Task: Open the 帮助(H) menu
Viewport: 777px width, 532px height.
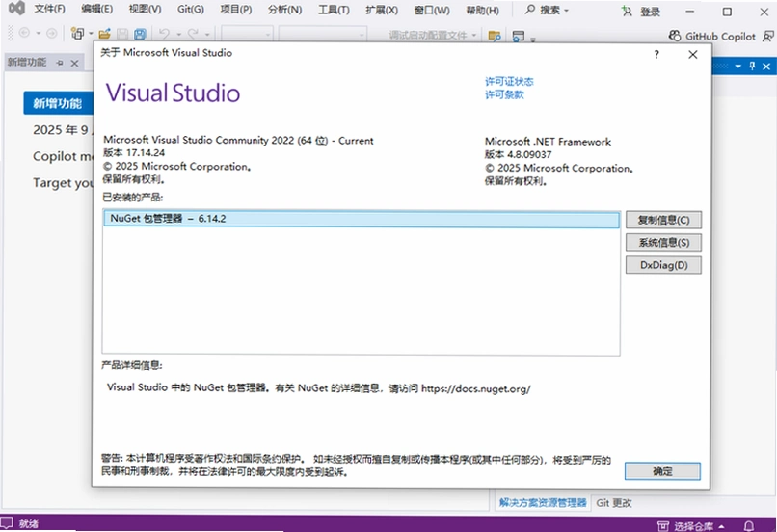Action: pyautogui.click(x=482, y=10)
